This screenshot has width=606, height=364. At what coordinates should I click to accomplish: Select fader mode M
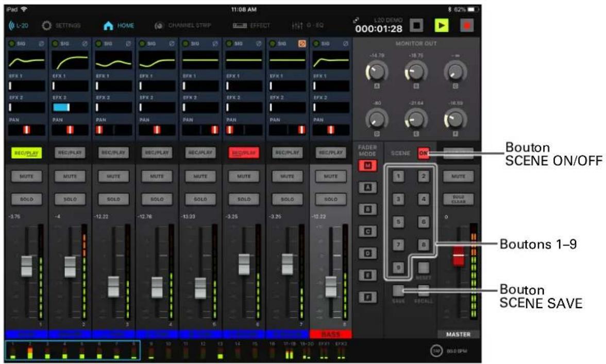pos(367,166)
